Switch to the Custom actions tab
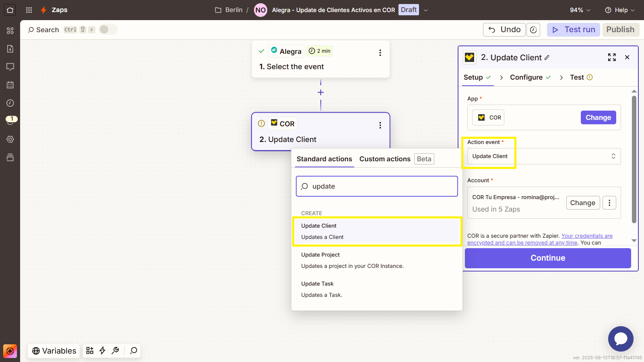Screen dimensions: 644x362 click(x=385, y=159)
